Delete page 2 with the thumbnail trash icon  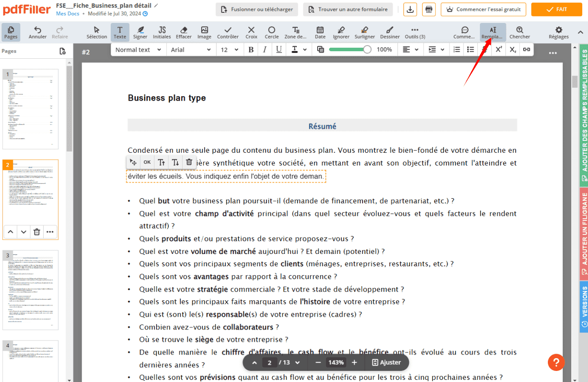(37, 232)
